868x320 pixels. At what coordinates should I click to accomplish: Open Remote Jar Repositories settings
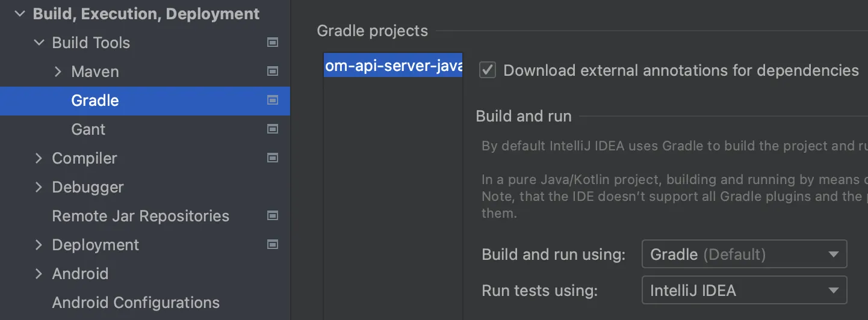click(140, 216)
